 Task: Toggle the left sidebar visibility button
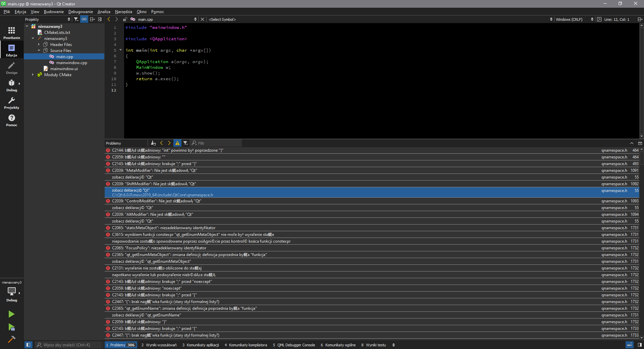[x=29, y=345]
